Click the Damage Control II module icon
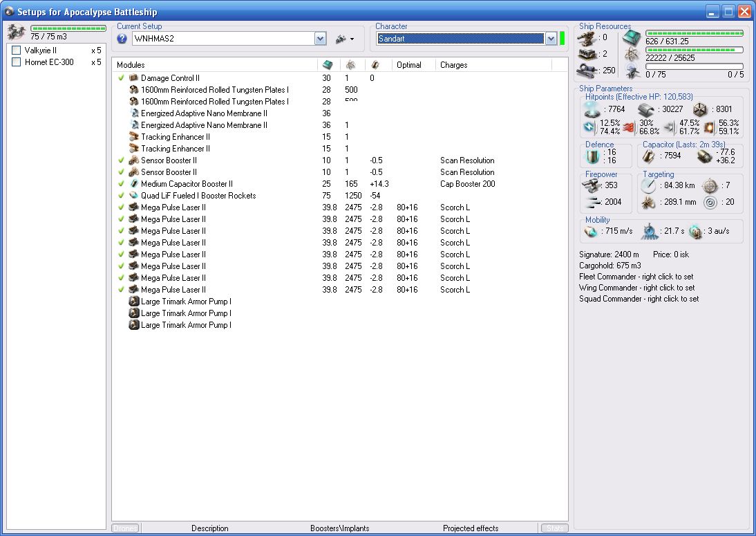The height and width of the screenshot is (536, 756). click(133, 77)
